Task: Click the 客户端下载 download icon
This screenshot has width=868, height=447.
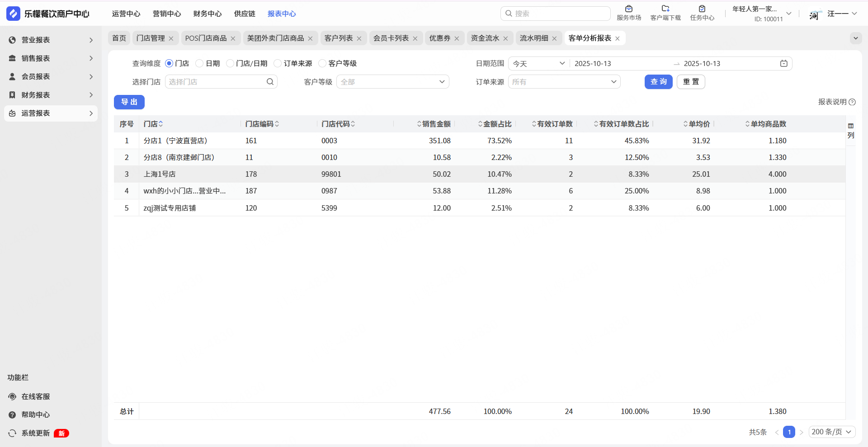Action: [x=665, y=9]
